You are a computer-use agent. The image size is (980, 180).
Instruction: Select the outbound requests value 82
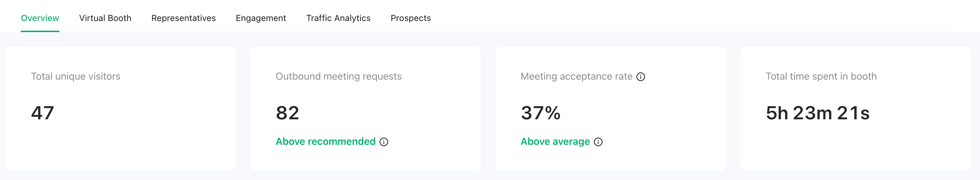coord(288,113)
